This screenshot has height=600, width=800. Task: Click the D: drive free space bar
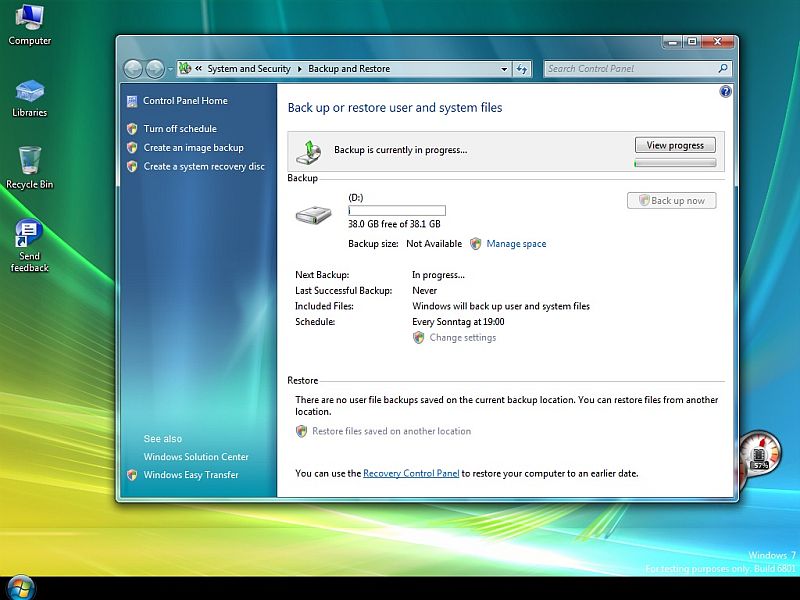point(397,211)
